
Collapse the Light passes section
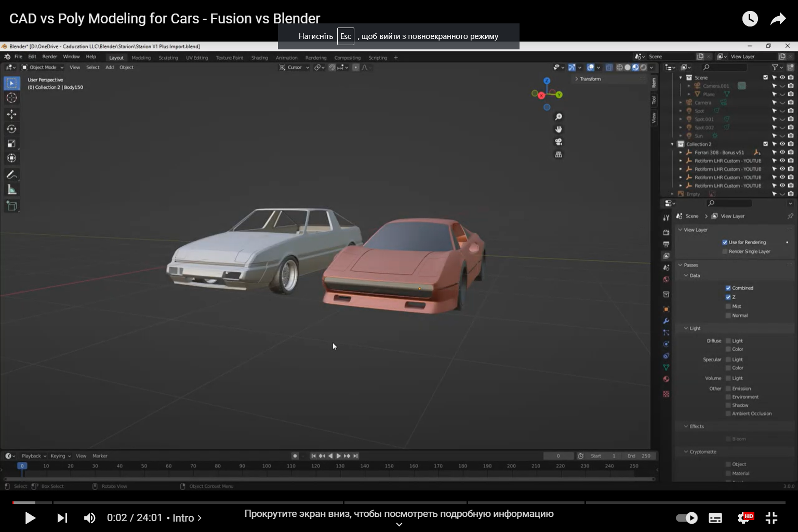[686, 328]
